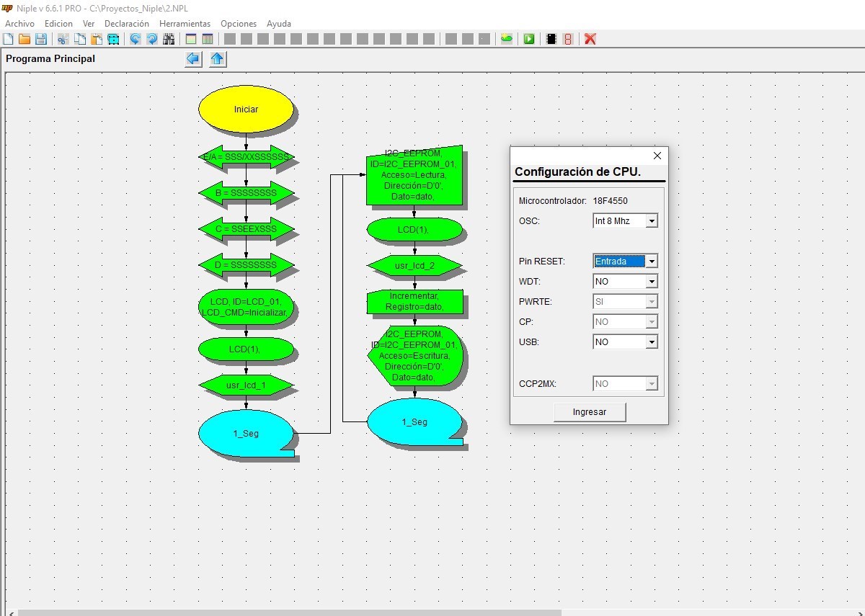Click the beige window panel toolbar icon

pyautogui.click(x=191, y=39)
